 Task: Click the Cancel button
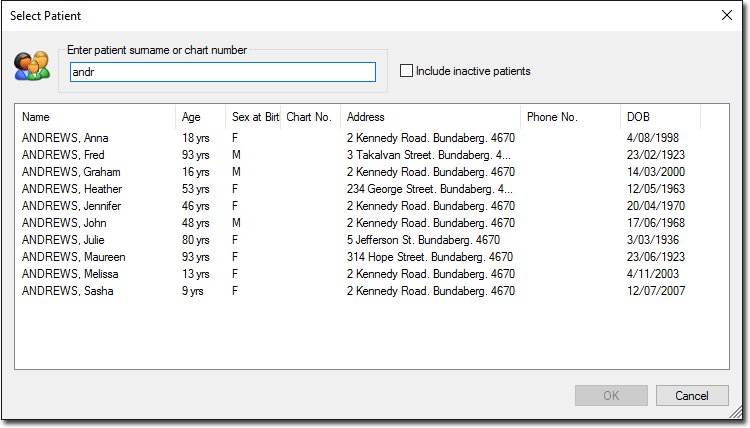pos(692,395)
